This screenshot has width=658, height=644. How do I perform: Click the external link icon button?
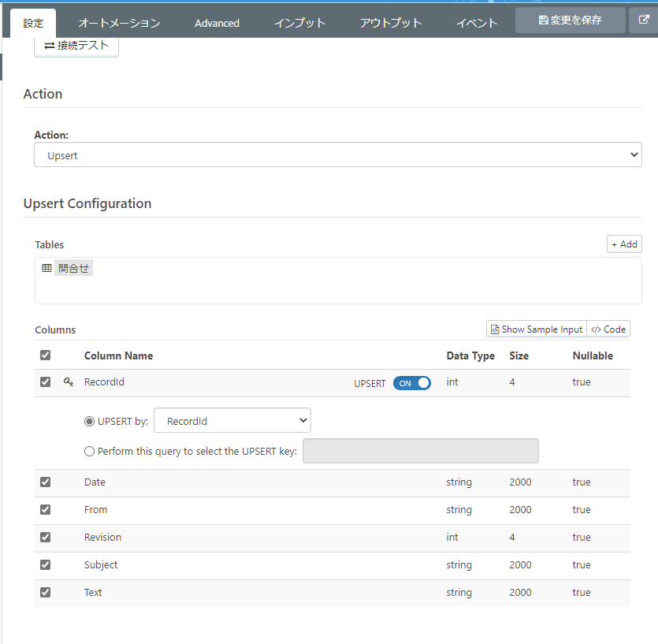click(642, 20)
